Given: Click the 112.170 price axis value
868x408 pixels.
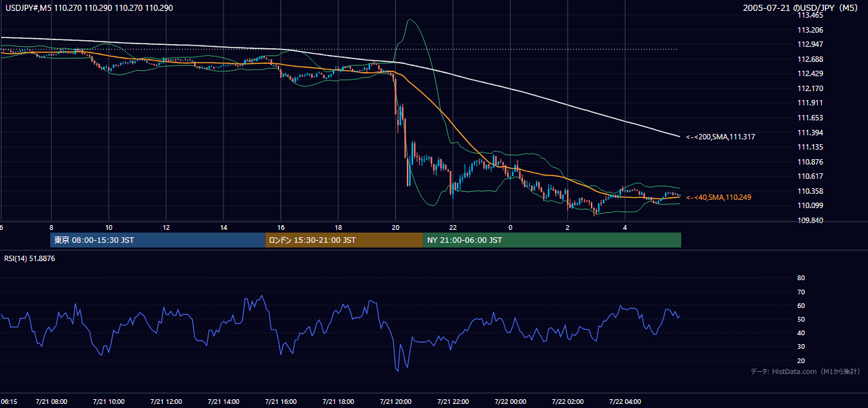Looking at the screenshot, I should point(810,88).
